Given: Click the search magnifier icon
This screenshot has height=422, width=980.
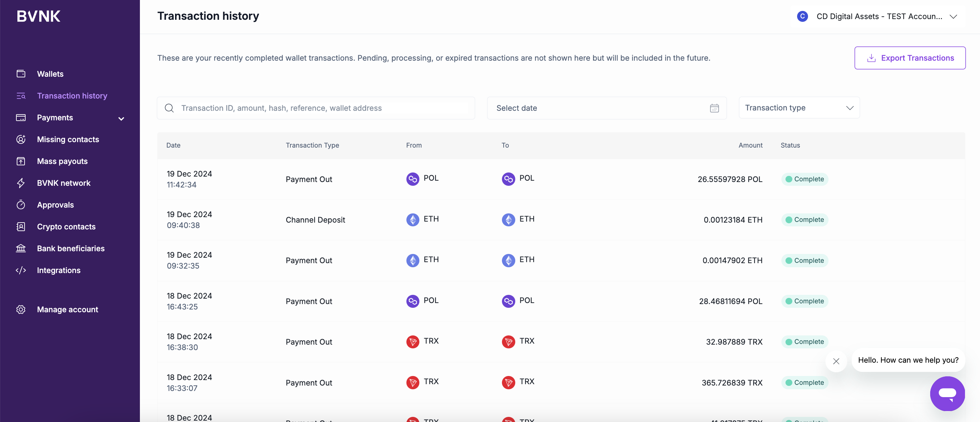Looking at the screenshot, I should [x=169, y=108].
